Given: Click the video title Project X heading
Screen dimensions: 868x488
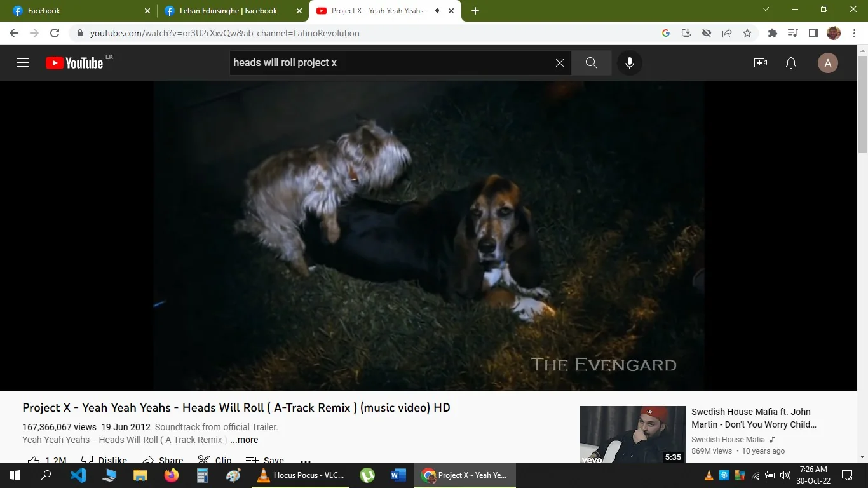Looking at the screenshot, I should [236, 407].
